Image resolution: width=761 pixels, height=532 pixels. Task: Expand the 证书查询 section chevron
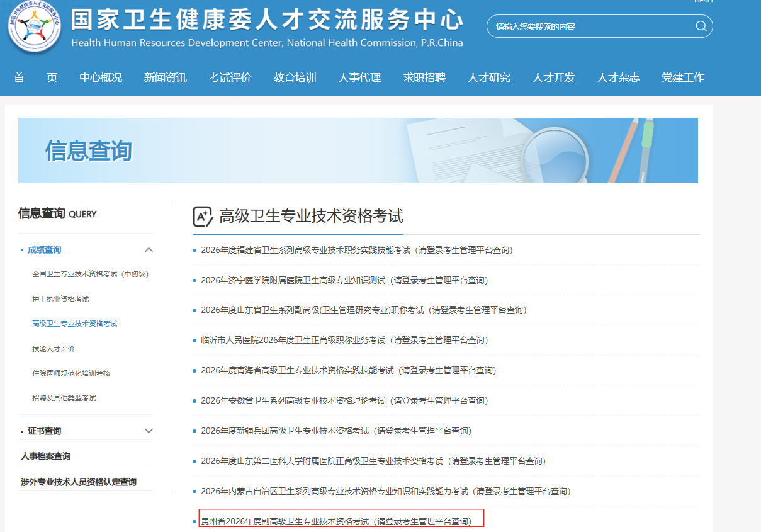[149, 431]
